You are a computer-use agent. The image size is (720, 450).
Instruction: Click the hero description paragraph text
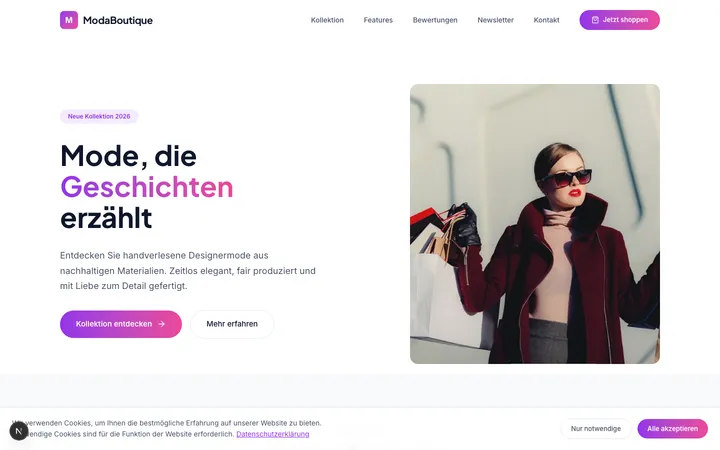coord(188,270)
